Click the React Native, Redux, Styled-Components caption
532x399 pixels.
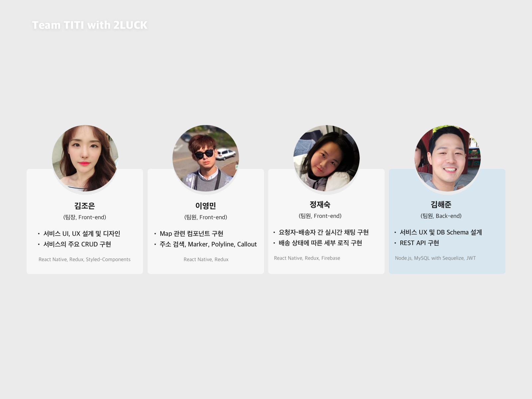(x=84, y=259)
